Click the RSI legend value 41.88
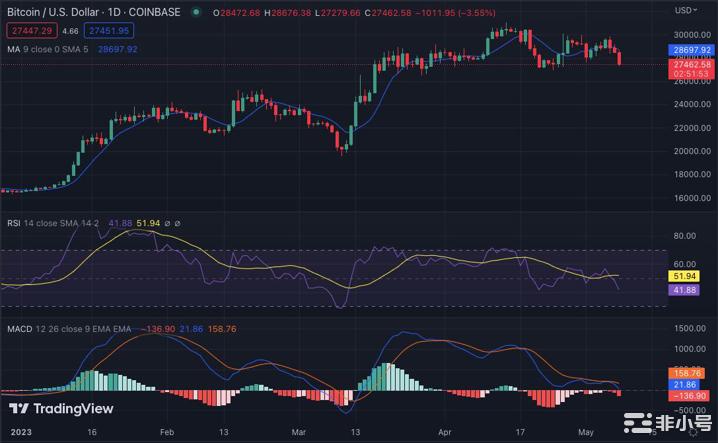 (x=120, y=223)
